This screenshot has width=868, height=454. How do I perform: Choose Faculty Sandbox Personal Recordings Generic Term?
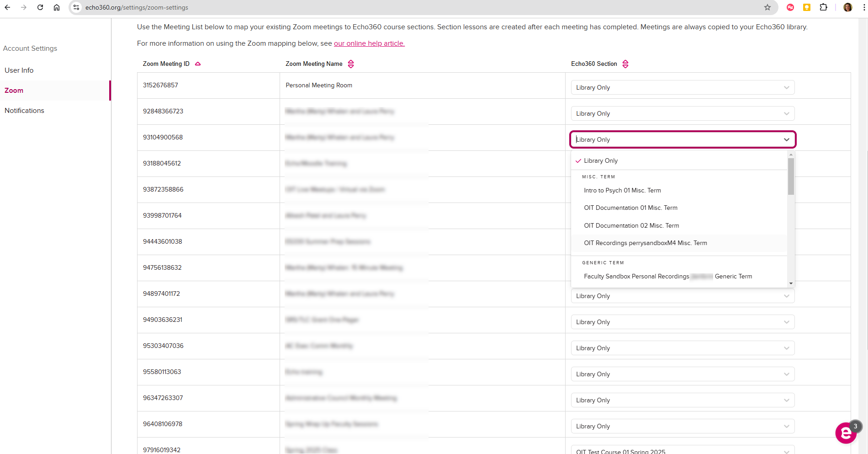[679, 276]
